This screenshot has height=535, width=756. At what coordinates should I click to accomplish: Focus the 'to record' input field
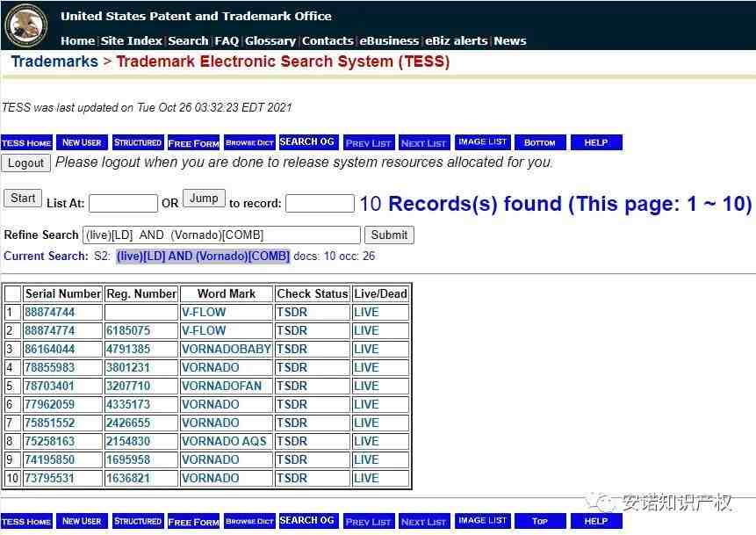click(x=320, y=204)
